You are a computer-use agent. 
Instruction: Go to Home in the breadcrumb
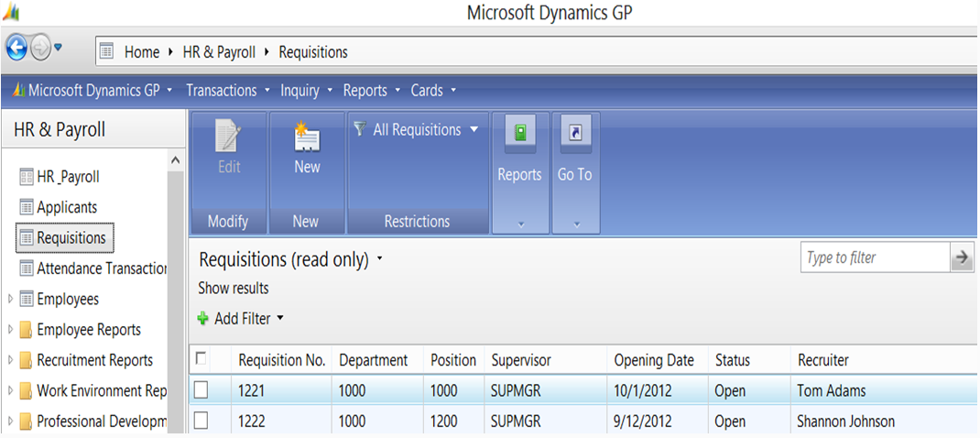pyautogui.click(x=142, y=52)
